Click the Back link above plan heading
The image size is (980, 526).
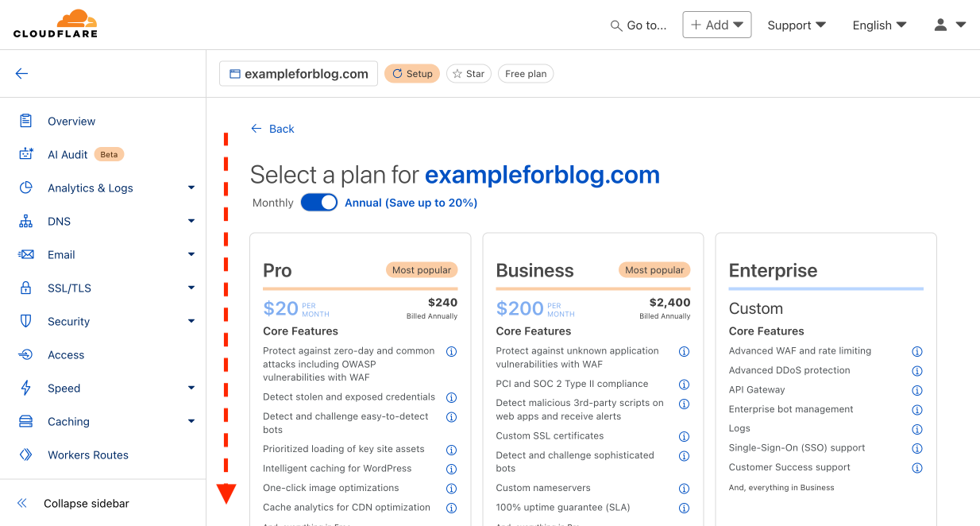tap(273, 129)
